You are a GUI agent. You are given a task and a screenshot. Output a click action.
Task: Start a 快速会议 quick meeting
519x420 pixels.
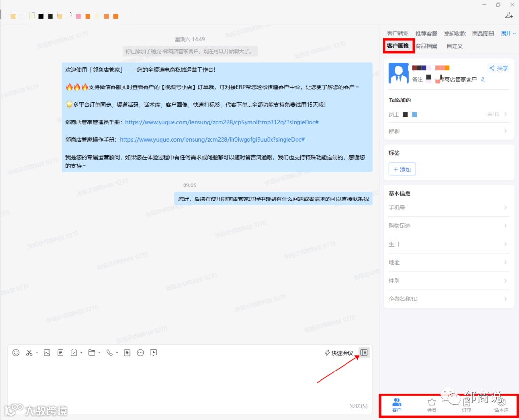(x=339, y=353)
